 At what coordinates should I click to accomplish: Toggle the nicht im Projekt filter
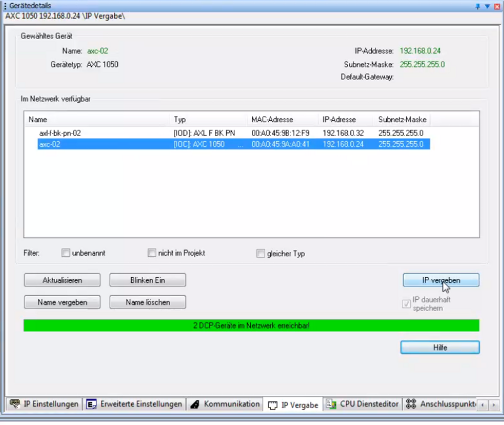click(152, 253)
